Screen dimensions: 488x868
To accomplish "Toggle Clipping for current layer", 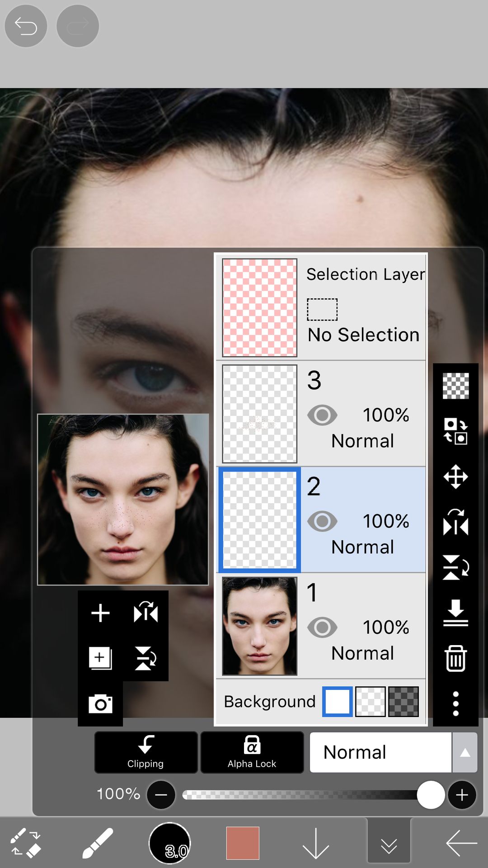I will click(145, 752).
